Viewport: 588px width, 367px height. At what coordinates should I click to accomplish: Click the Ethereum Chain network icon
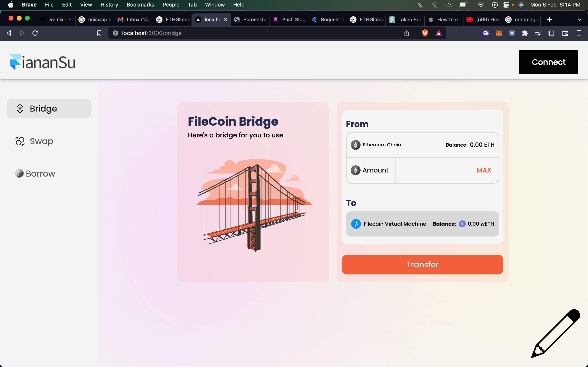coord(356,145)
